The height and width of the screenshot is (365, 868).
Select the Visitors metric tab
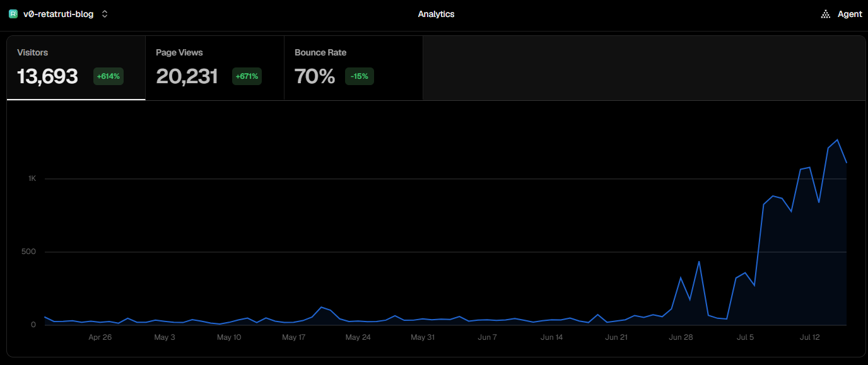[x=76, y=68]
